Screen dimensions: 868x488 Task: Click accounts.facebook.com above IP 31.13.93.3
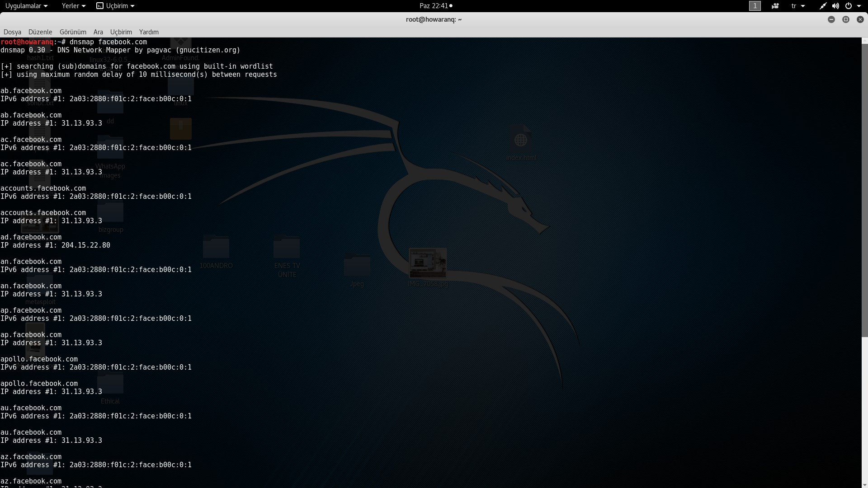coord(43,213)
